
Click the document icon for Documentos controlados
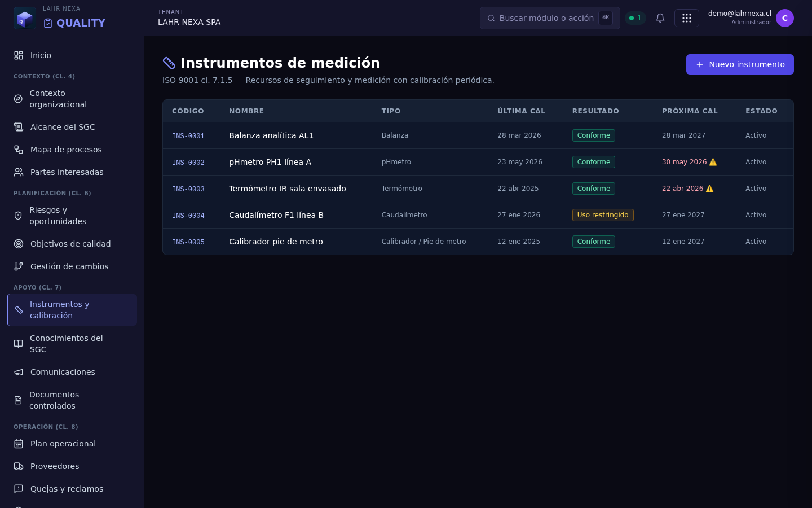pos(18,400)
